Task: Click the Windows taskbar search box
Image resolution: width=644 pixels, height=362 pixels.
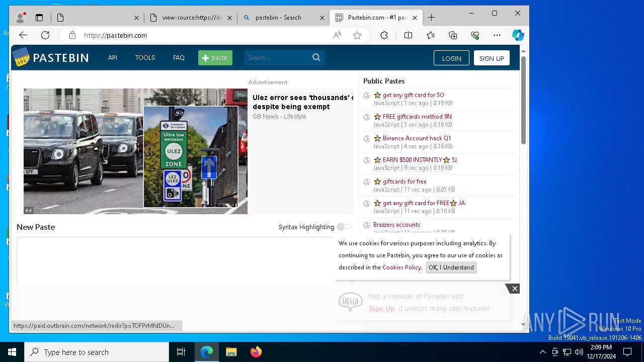Action: click(x=97, y=352)
